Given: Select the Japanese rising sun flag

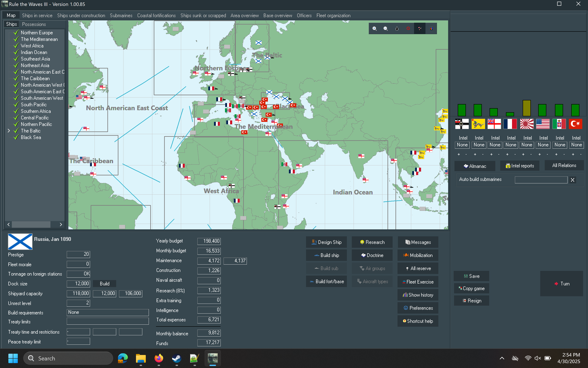Looking at the screenshot, I should coord(527,124).
